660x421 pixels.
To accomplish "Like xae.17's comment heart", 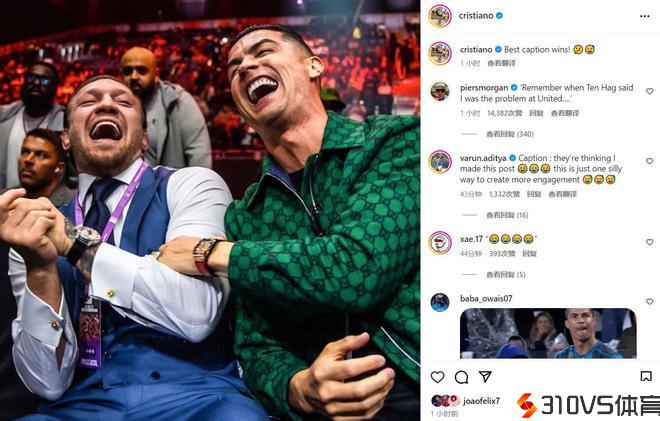I will coord(649,242).
